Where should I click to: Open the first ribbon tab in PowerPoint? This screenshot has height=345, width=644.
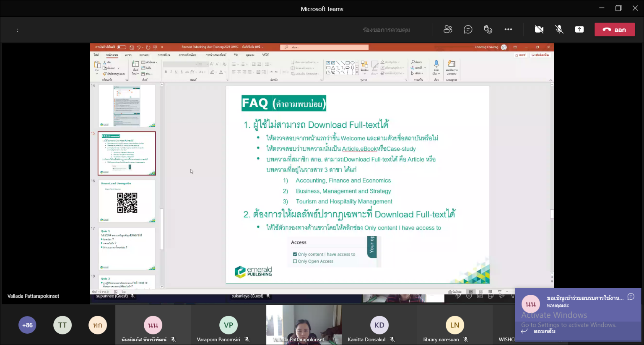[x=96, y=55]
